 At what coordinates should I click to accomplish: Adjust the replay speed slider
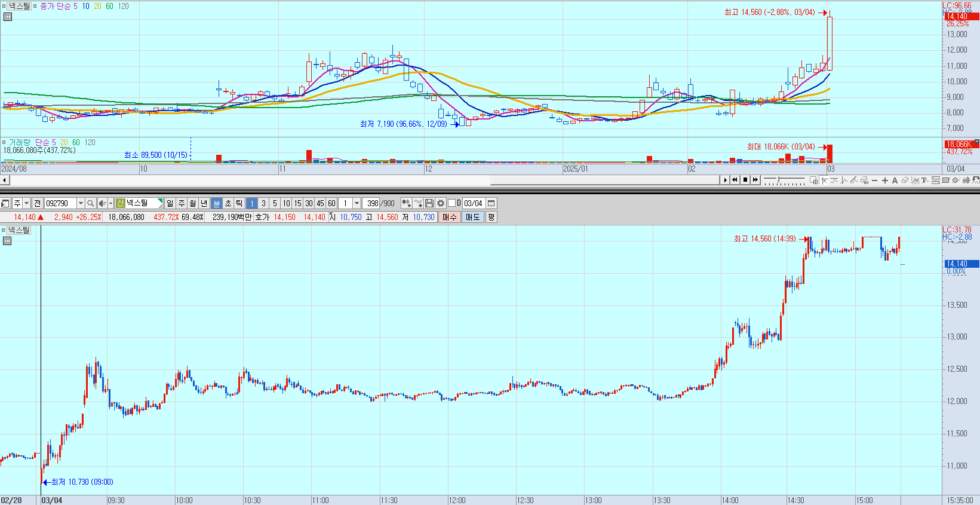(x=778, y=179)
